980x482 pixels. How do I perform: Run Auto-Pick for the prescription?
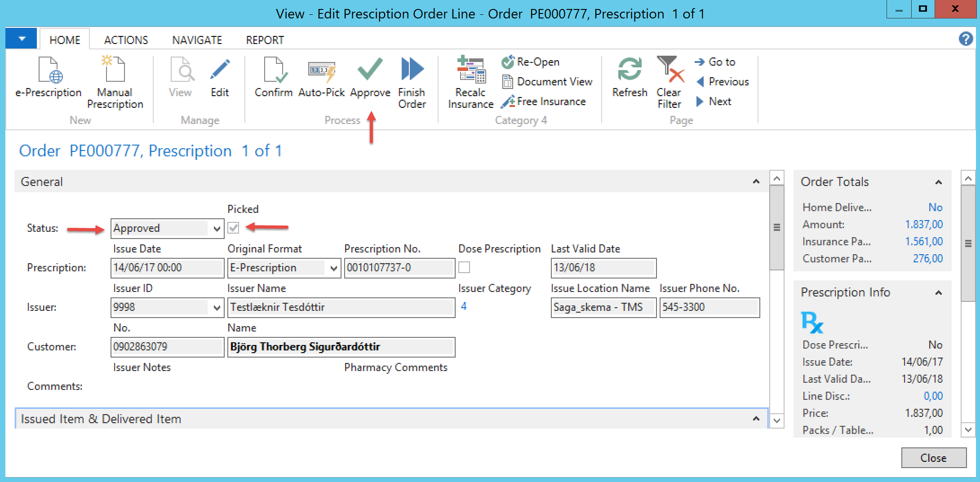(321, 71)
